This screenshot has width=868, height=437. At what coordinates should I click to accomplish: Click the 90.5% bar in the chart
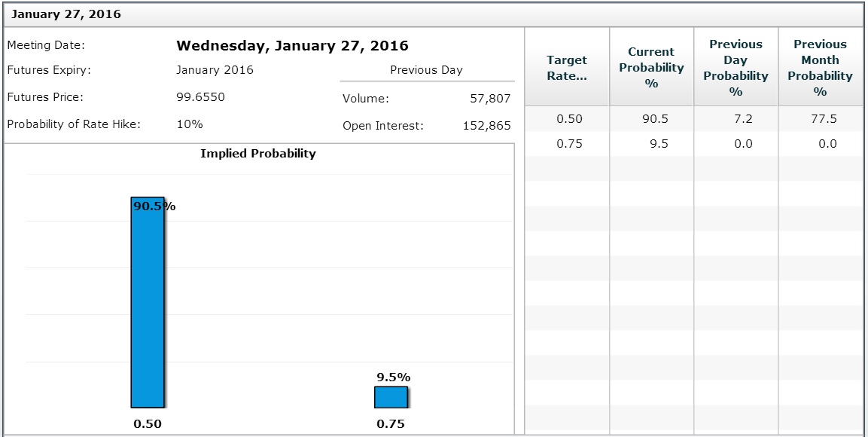(148, 301)
